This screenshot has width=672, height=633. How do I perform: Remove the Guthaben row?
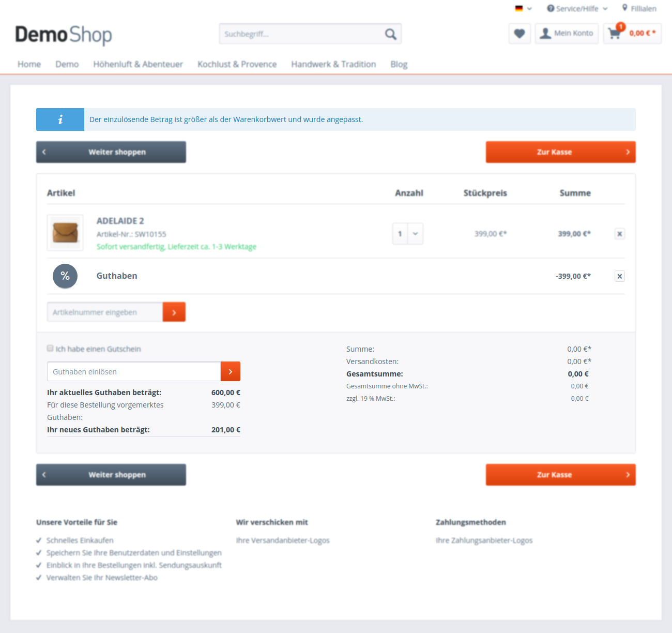point(619,276)
